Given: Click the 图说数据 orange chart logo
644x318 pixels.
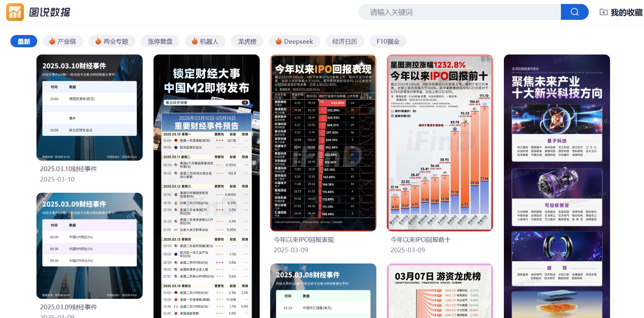Looking at the screenshot, I should (x=15, y=12).
